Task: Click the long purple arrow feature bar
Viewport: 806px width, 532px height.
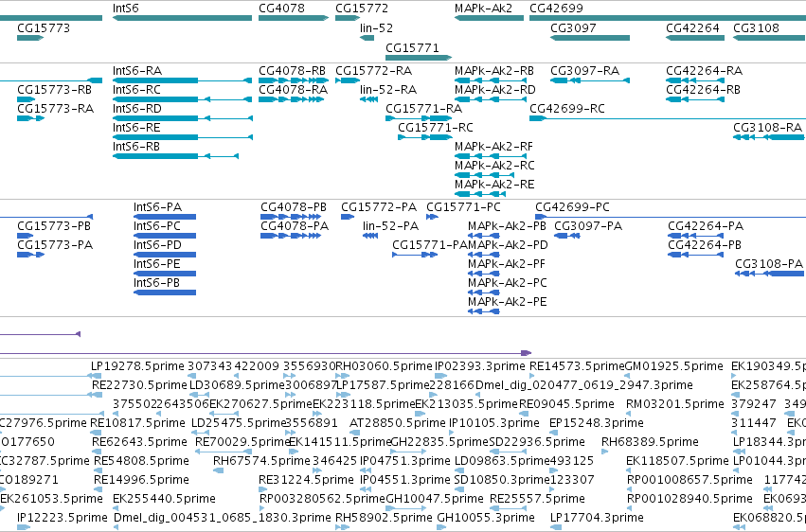Action: (265, 353)
